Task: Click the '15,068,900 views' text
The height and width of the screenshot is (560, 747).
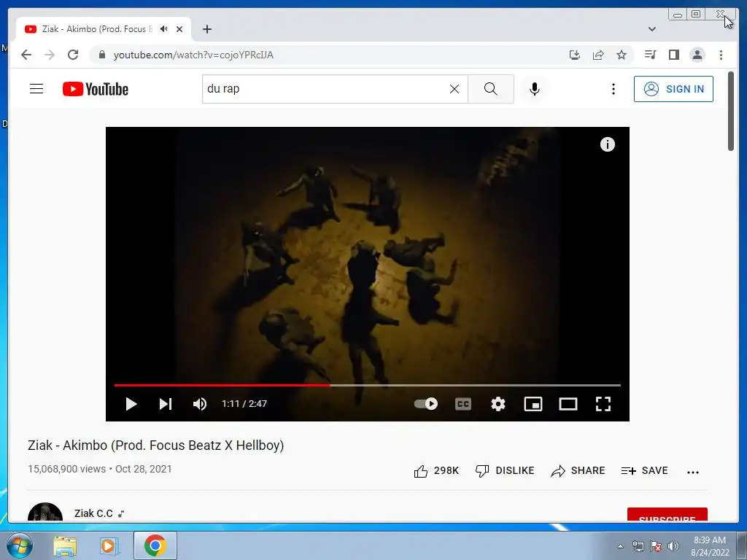Action: point(66,469)
